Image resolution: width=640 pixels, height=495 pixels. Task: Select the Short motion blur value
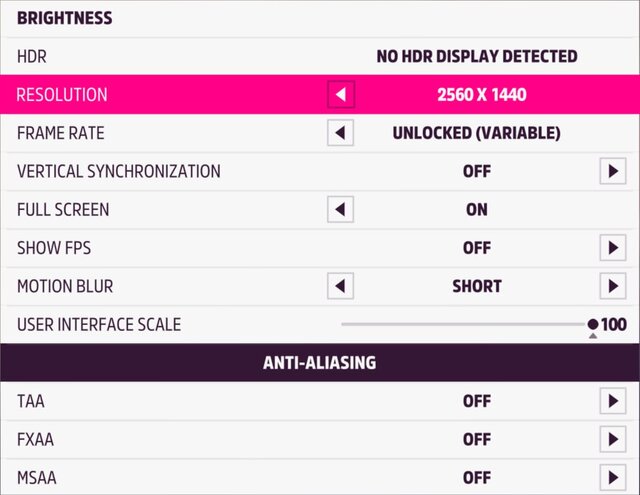click(x=476, y=286)
